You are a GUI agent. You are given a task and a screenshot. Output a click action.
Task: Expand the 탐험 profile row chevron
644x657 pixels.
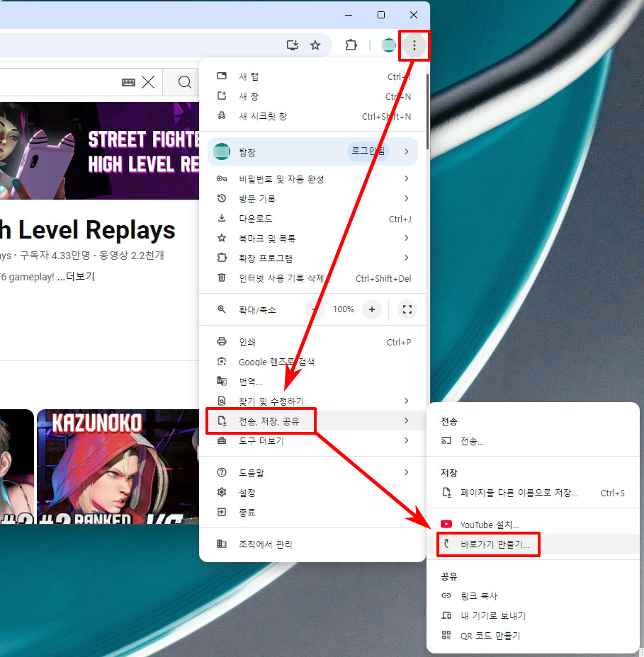click(x=406, y=152)
